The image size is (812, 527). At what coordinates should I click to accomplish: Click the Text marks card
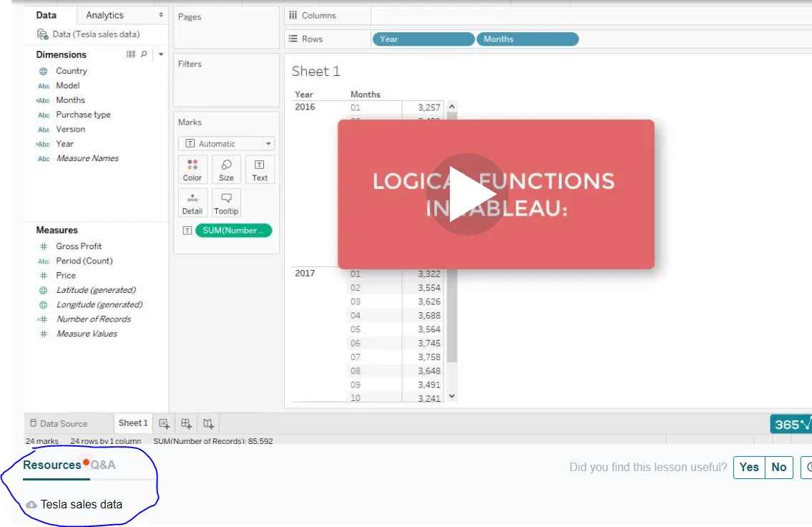tap(260, 170)
